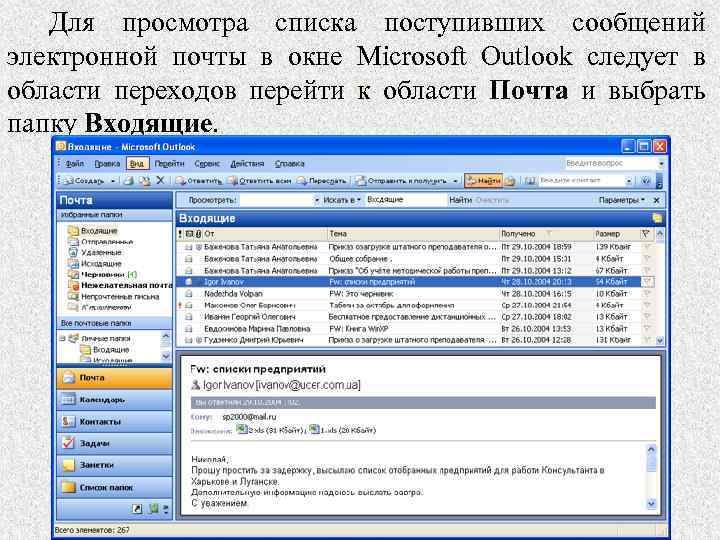Open the Перейти menu
Image resolution: width=720 pixels, height=540 pixels.
click(169, 163)
